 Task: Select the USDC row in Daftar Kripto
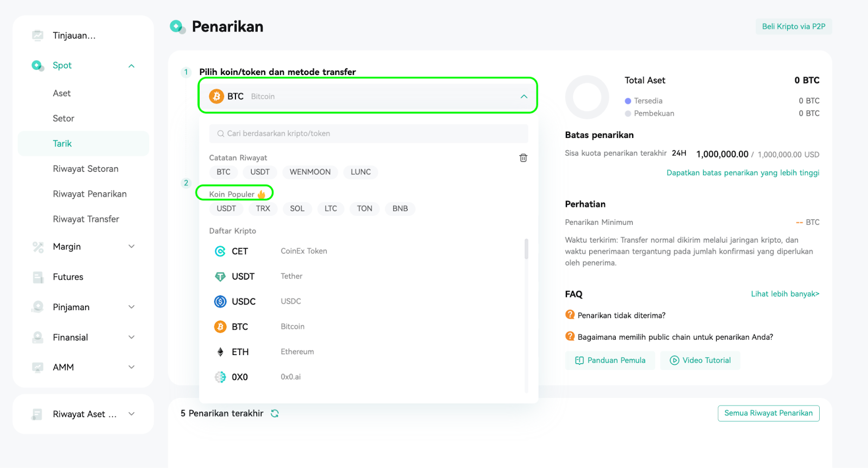[x=367, y=301]
